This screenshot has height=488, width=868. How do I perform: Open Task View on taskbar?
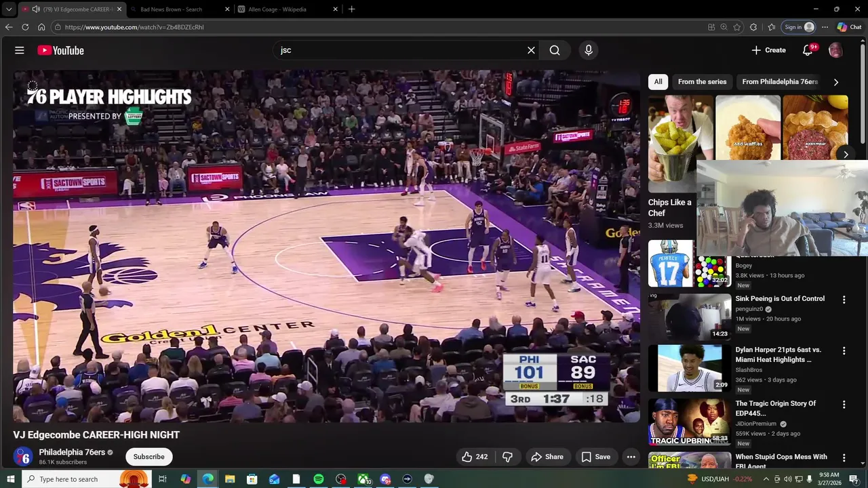(163, 479)
